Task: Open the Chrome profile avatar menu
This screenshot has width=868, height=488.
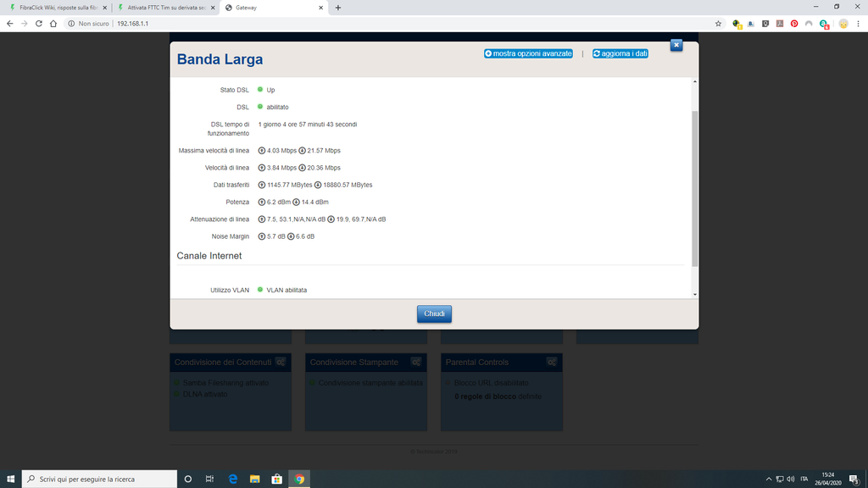Action: [843, 24]
